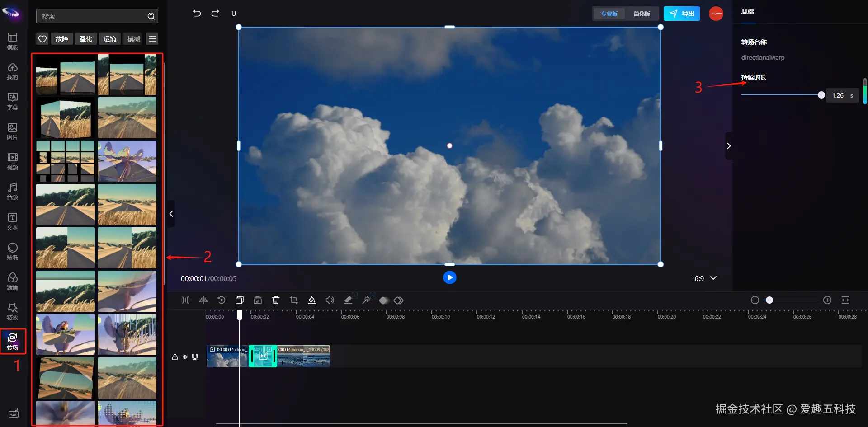The width and height of the screenshot is (868, 427).
Task: Open the 模版 templates sidebar panel
Action: point(13,41)
